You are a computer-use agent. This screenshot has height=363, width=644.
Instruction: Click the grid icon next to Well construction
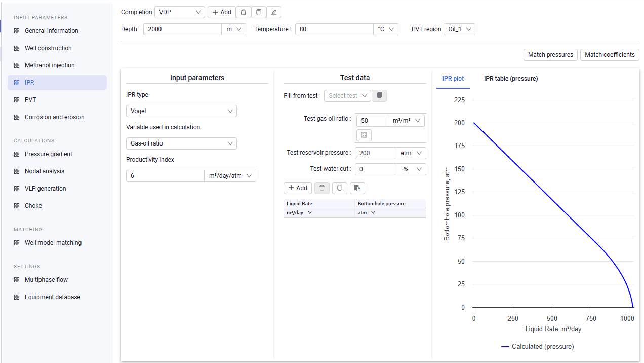[x=17, y=48]
